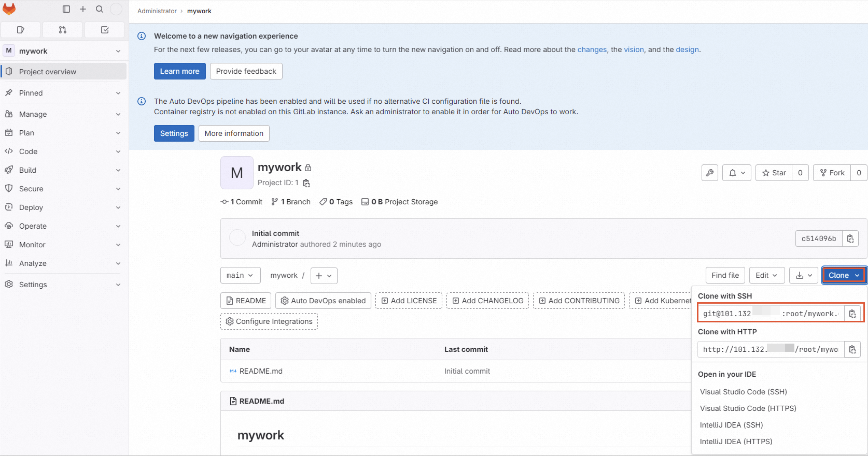Toggle the sidebar collapse icon

click(x=66, y=9)
